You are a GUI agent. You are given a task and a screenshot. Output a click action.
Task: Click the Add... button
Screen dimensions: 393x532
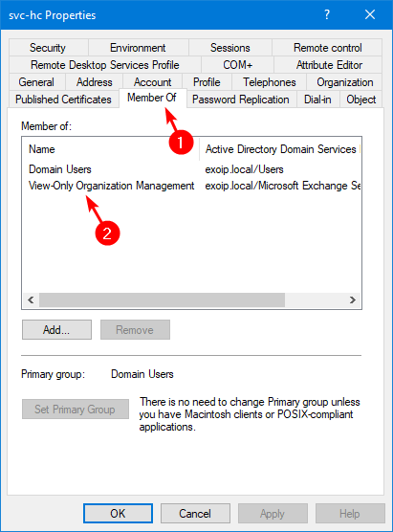(56, 329)
